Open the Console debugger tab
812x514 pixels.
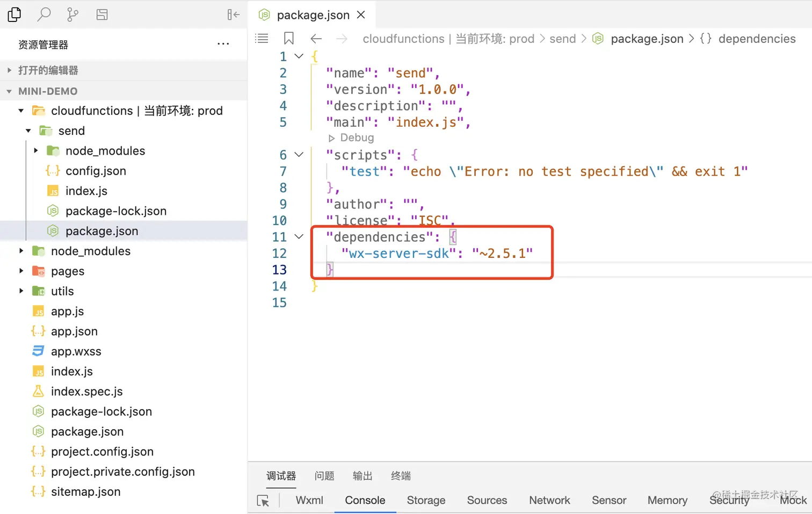[365, 500]
